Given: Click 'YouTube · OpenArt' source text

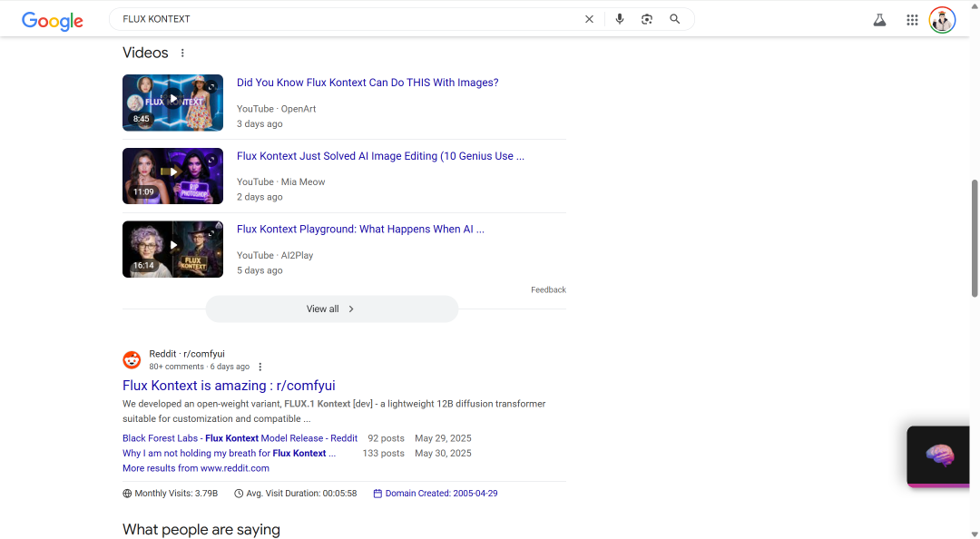Looking at the screenshot, I should pos(276,109).
